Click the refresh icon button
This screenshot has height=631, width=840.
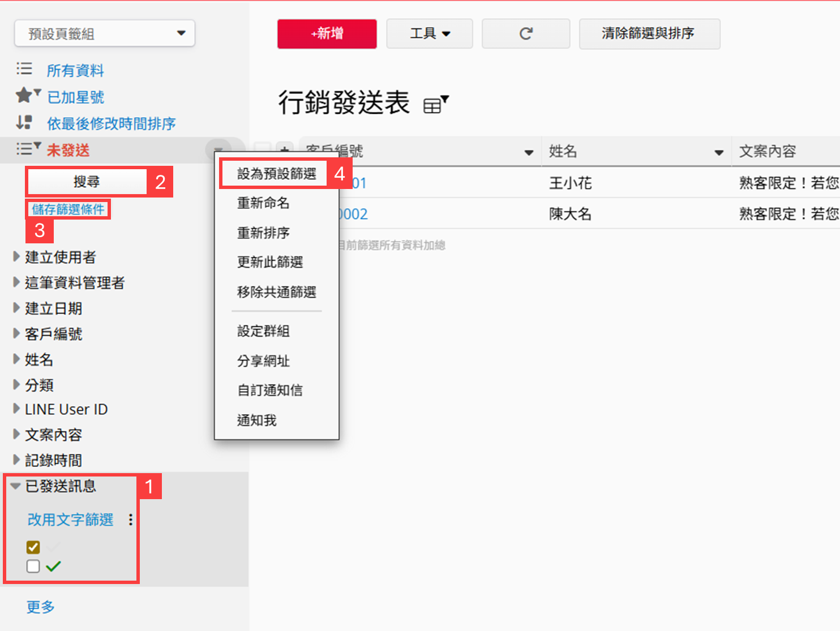coord(525,34)
